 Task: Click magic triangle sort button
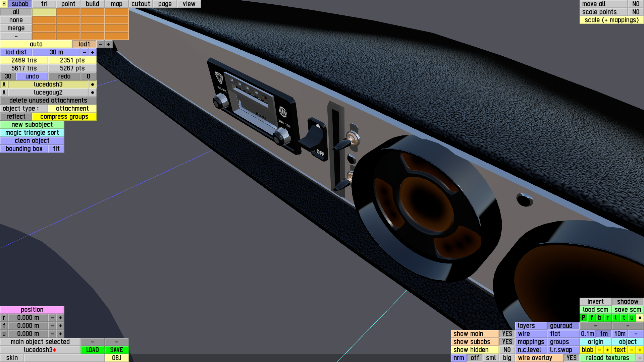pyautogui.click(x=32, y=133)
